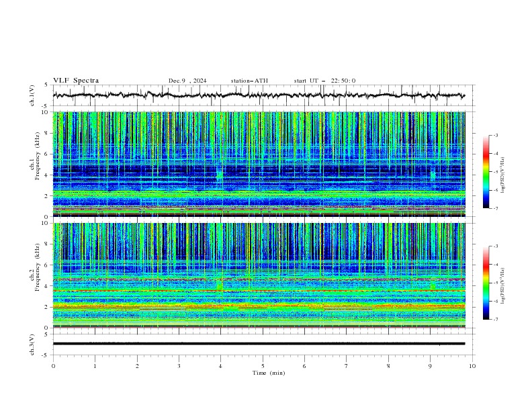Viewport: 532px width, 411px height.
Task: Click the "-7" tick on ch.2 colorbar
Action: (496, 319)
